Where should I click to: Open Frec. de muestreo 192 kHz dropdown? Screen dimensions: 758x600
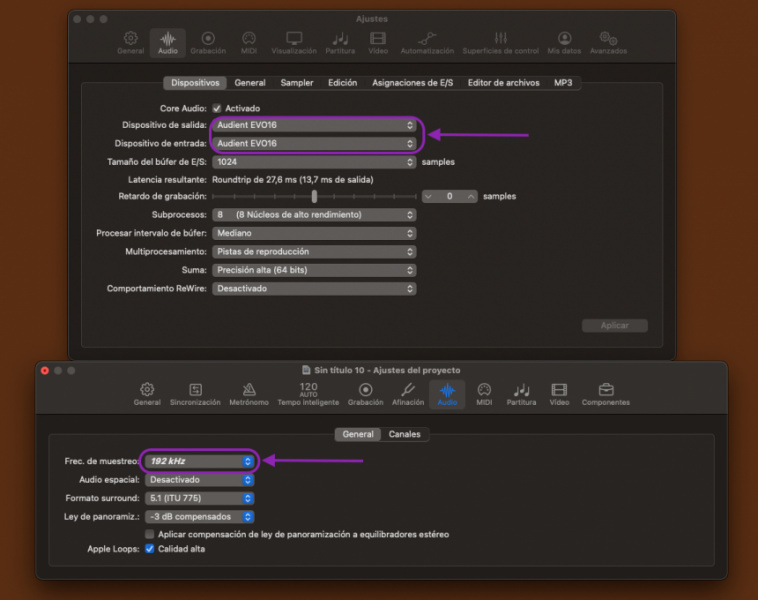coord(200,461)
